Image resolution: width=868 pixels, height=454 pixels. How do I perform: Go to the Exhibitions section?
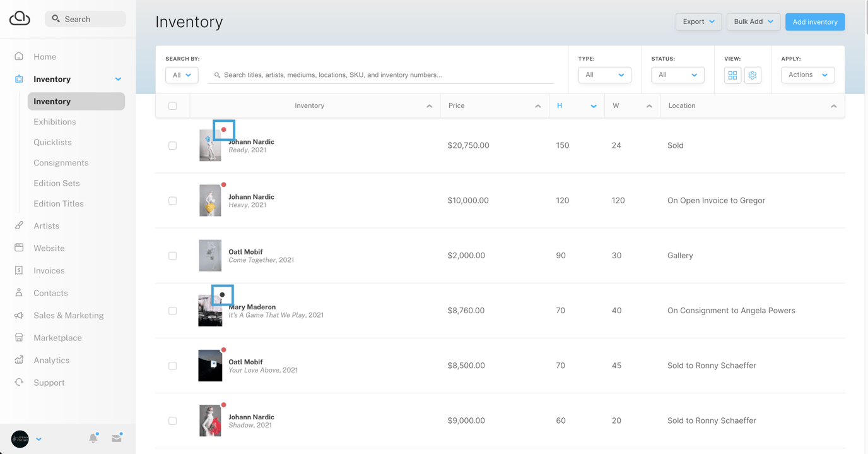point(54,121)
